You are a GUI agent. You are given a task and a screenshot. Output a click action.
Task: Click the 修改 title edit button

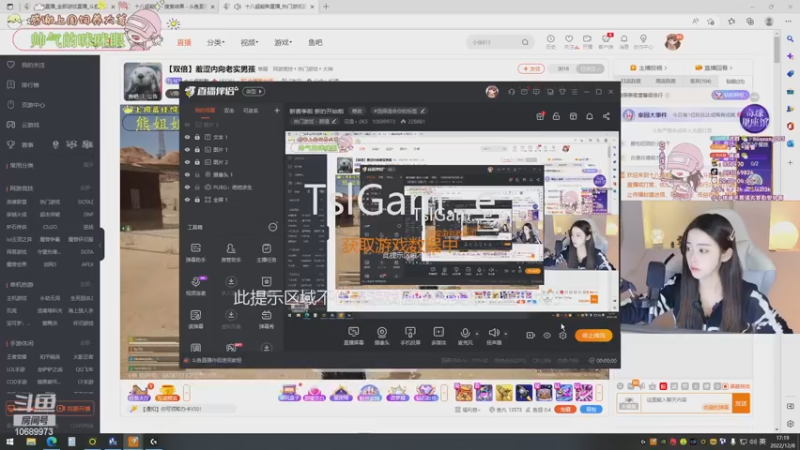click(x=357, y=111)
